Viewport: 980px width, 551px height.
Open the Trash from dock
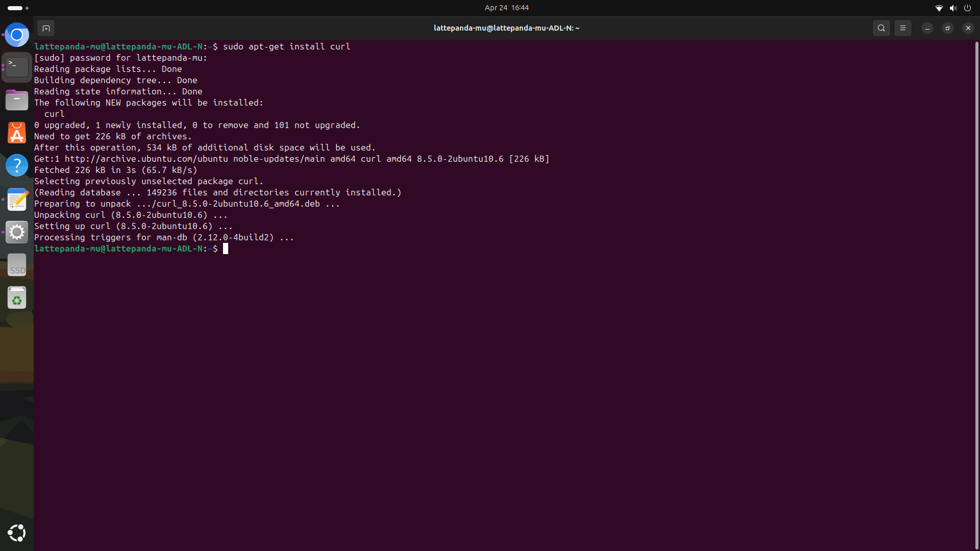point(17,298)
